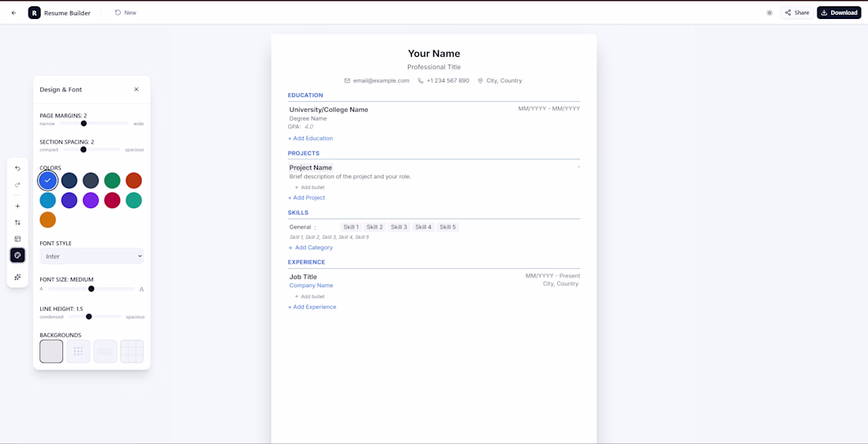Click the Add Experience link
Image resolution: width=868 pixels, height=444 pixels.
click(312, 307)
